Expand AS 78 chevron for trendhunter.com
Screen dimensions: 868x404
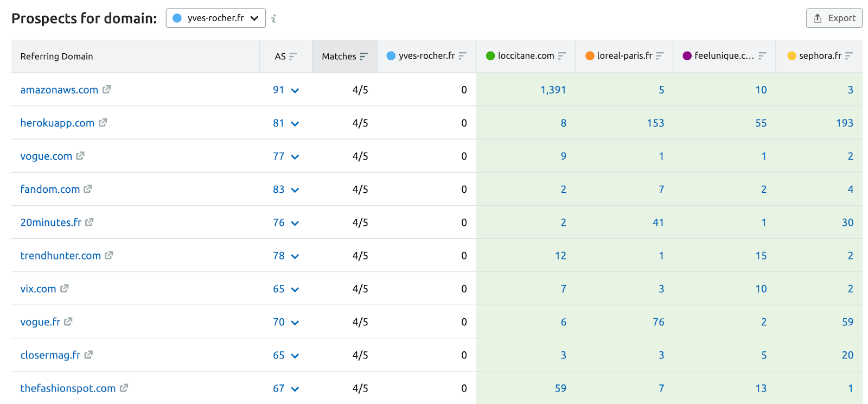click(295, 256)
